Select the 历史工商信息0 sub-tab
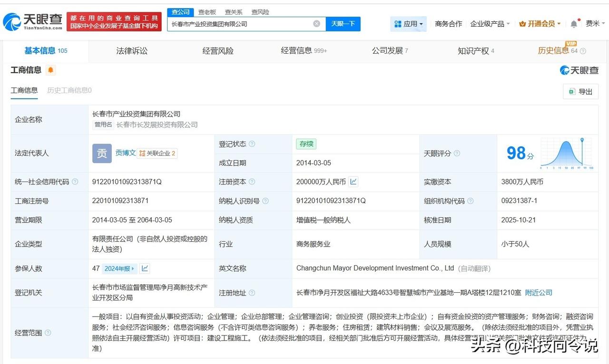This screenshot has width=609, height=364. click(69, 90)
